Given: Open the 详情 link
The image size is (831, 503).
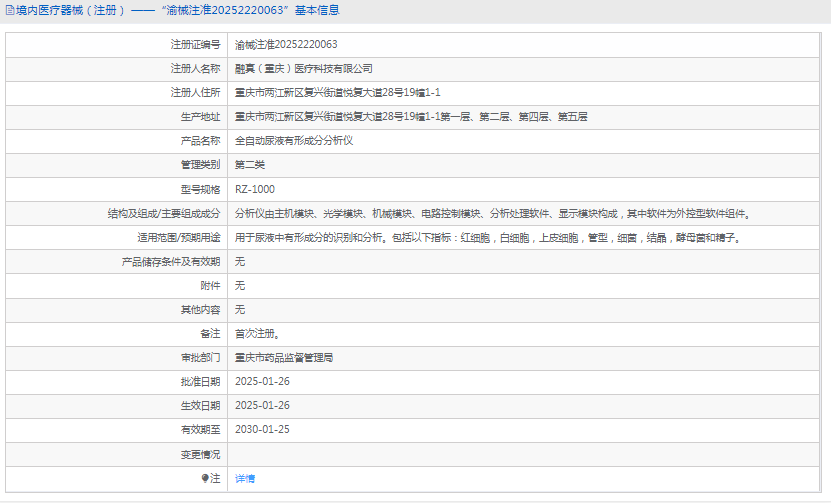Looking at the screenshot, I should click(245, 478).
